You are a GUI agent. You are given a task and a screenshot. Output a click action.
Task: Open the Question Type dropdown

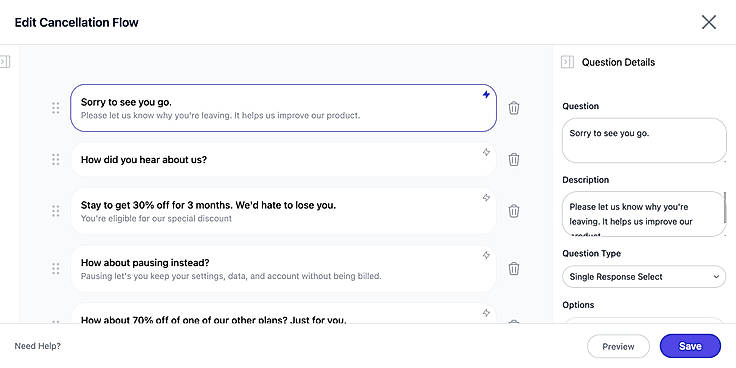(644, 277)
